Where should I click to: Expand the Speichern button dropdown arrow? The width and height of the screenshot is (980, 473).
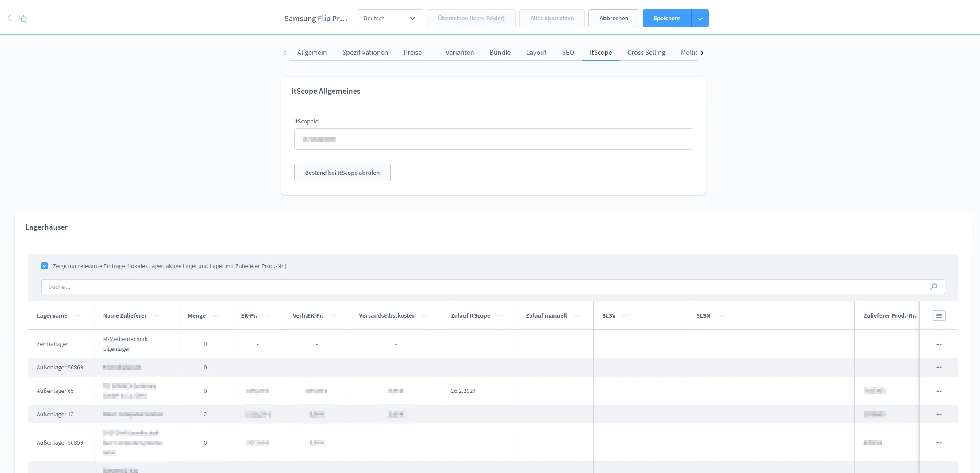700,18
